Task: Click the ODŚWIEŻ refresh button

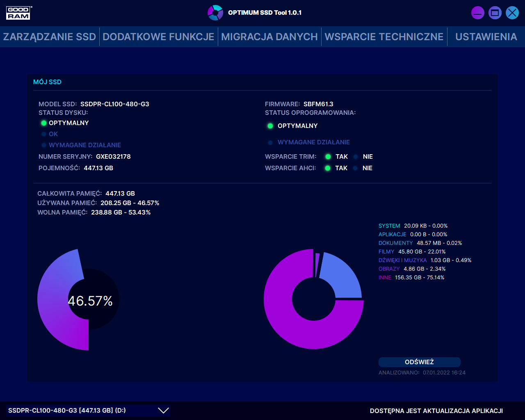Action: pos(419,362)
